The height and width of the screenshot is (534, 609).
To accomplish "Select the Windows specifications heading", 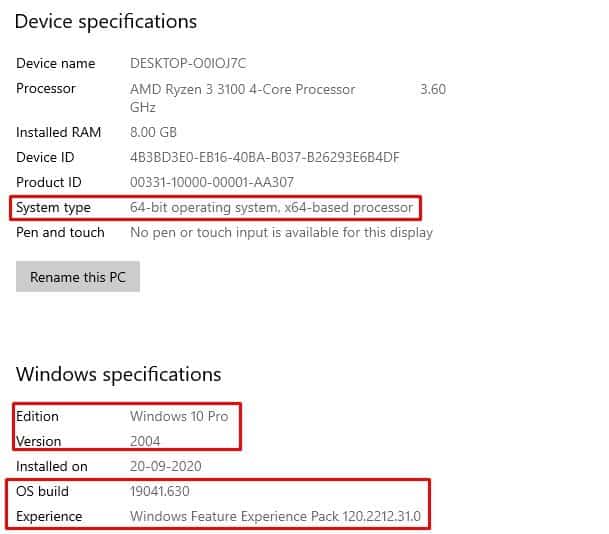I will click(118, 374).
